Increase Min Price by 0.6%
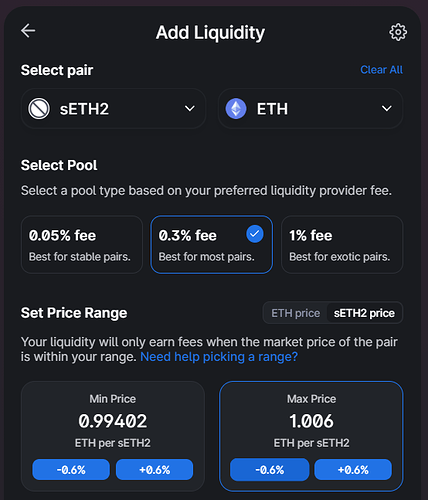 pyautogui.click(x=155, y=470)
